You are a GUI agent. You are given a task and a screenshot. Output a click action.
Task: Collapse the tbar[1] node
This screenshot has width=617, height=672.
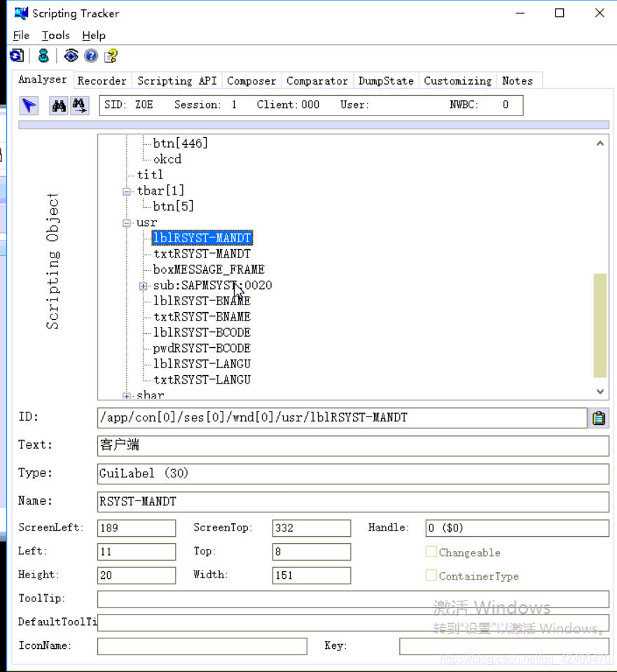click(x=126, y=190)
